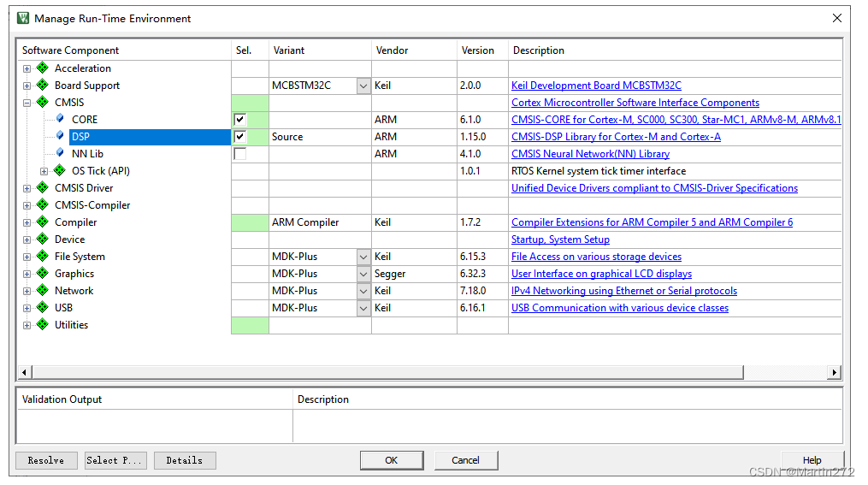Open the Help button

point(812,461)
